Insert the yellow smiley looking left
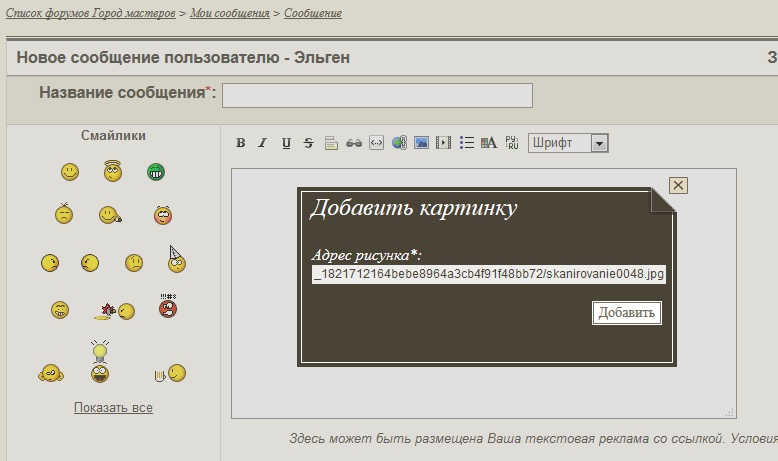 click(x=90, y=263)
